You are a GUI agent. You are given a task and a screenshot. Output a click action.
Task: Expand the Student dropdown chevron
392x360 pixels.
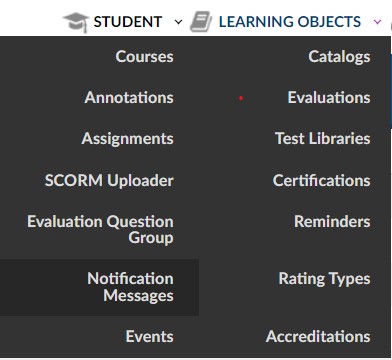point(179,22)
